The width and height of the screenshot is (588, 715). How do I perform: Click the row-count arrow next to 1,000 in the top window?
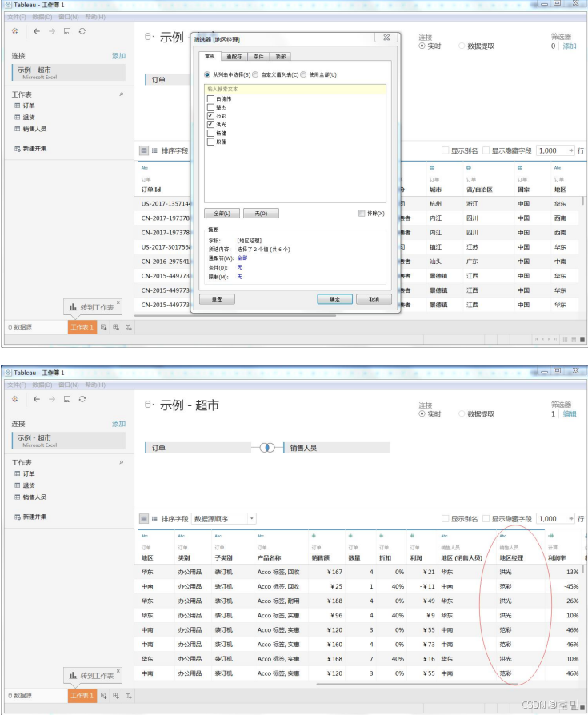tap(570, 150)
